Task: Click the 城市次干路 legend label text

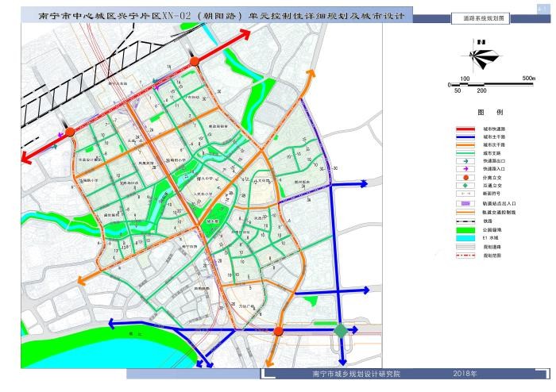Action: [494, 145]
